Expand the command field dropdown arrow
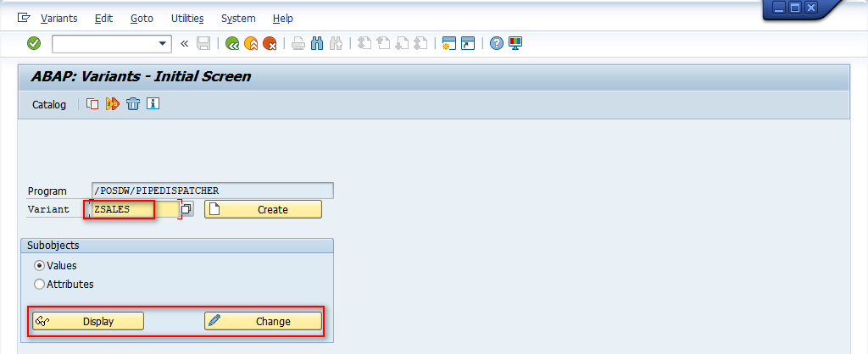 tap(163, 43)
